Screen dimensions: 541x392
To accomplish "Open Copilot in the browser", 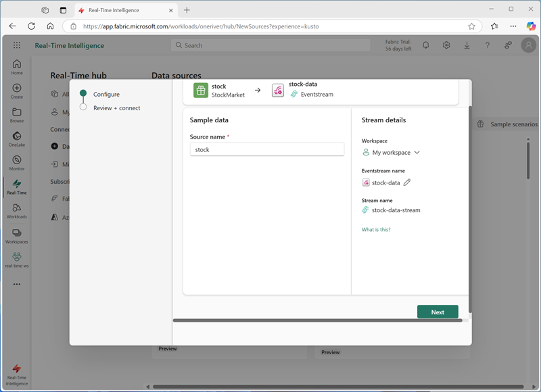I will [x=531, y=26].
